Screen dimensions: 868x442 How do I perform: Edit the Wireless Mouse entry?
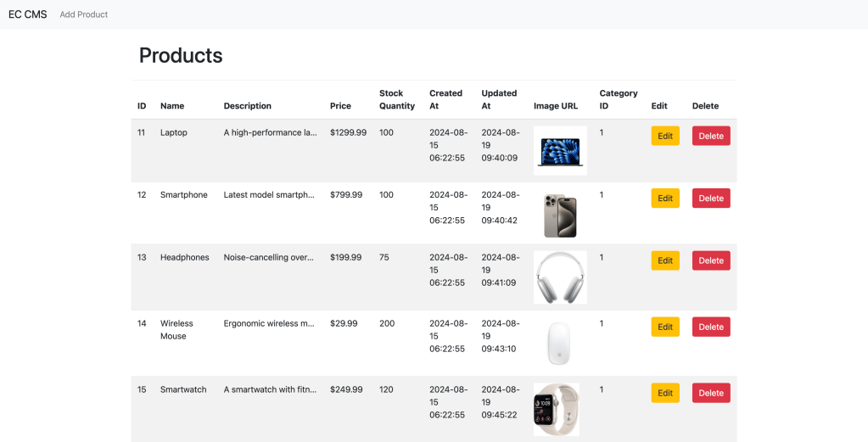(x=665, y=327)
